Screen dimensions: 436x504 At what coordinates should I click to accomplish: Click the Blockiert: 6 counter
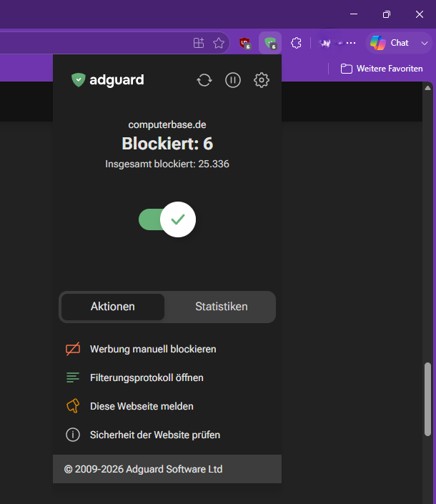click(167, 144)
